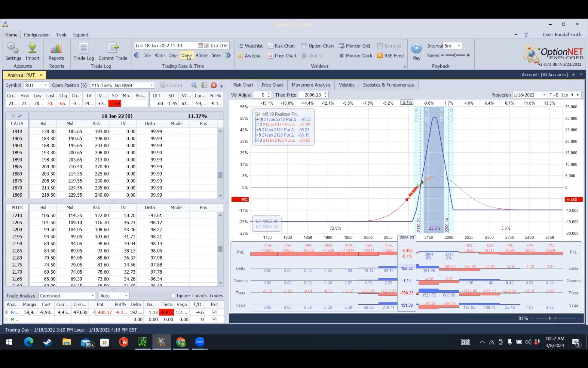This screenshot has width=588, height=368.
Task: Toggle the Exp LIVE button
Action: tap(217, 46)
